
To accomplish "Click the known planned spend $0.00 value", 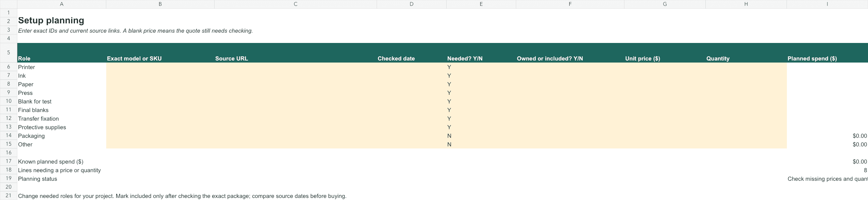I will [x=860, y=162].
